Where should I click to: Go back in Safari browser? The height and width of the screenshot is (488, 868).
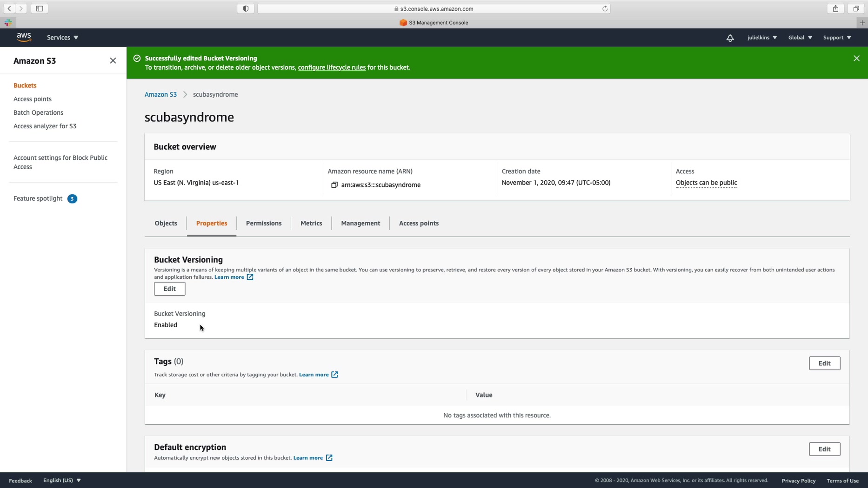tap(9, 8)
